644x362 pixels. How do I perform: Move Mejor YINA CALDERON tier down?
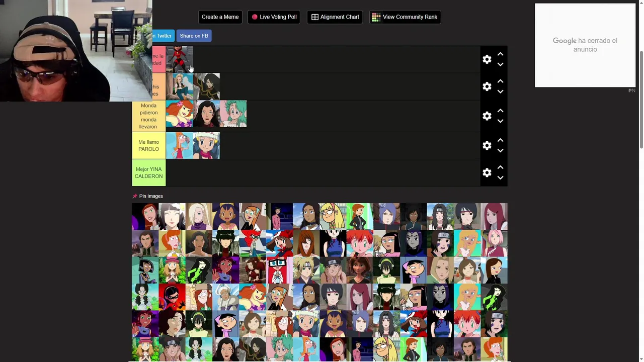click(x=500, y=177)
